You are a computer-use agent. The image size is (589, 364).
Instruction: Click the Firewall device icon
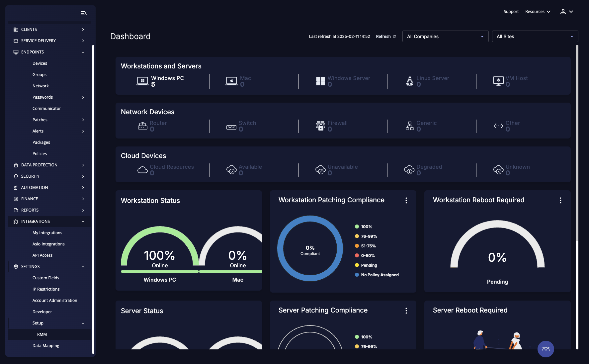[x=320, y=126]
